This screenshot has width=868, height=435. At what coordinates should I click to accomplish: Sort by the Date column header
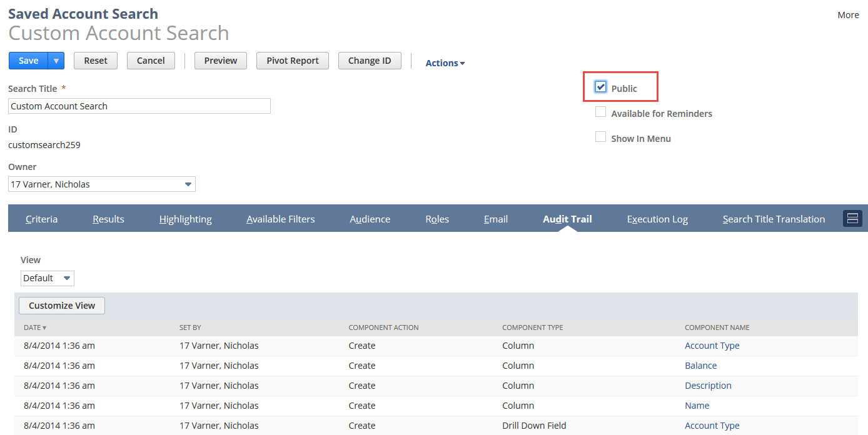[35, 327]
